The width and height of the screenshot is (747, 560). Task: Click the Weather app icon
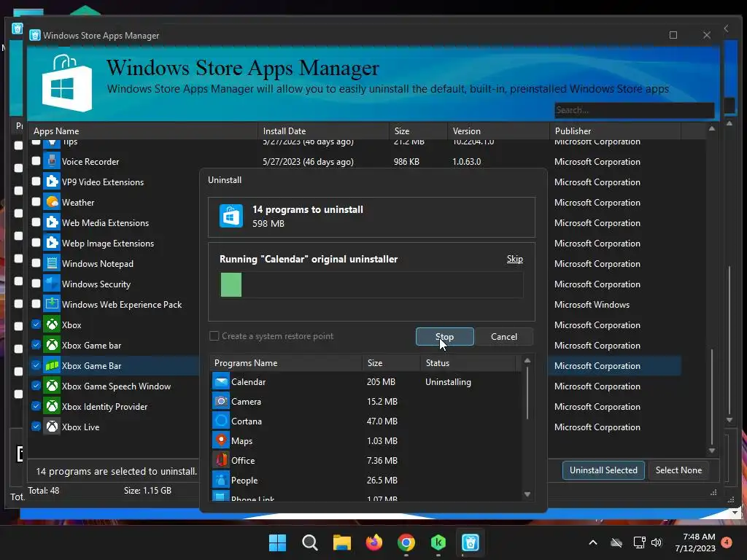tap(52, 203)
